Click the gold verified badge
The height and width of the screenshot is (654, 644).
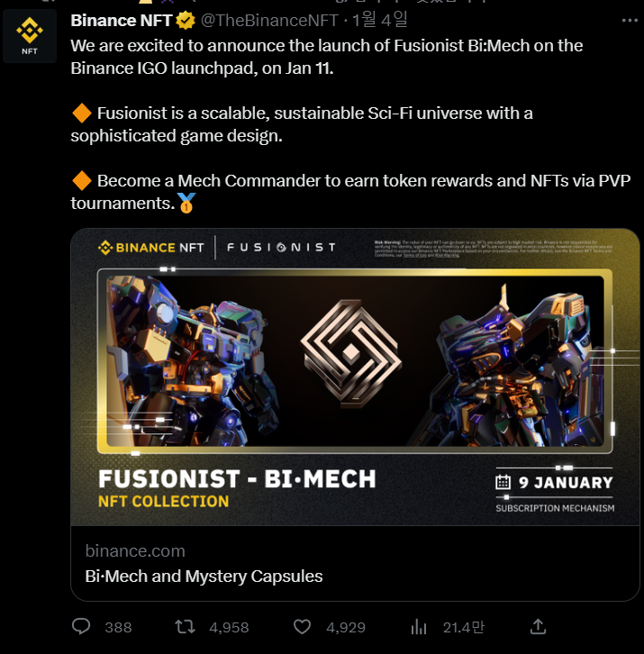point(186,21)
